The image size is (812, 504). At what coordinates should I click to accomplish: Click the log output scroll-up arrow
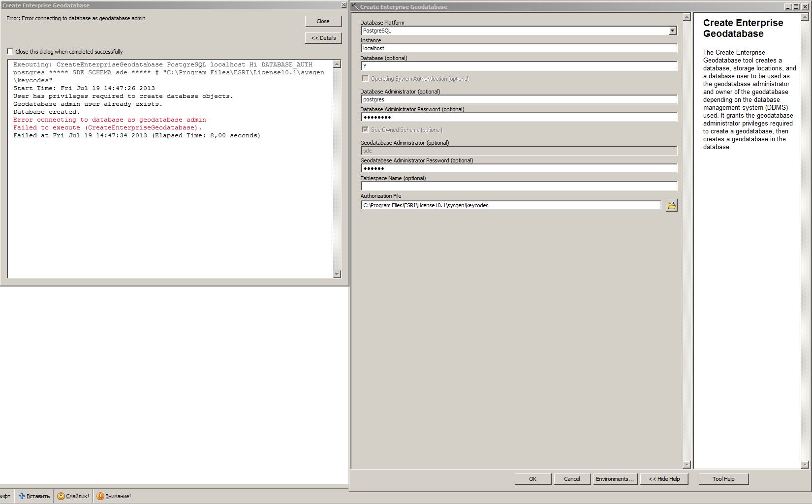337,64
